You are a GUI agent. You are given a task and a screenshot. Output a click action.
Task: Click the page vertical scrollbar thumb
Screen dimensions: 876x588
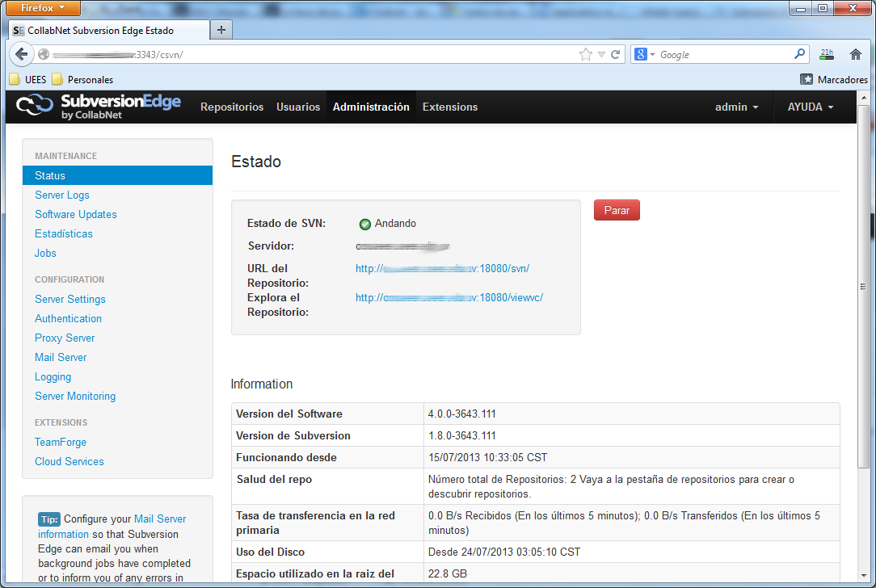[x=864, y=286]
